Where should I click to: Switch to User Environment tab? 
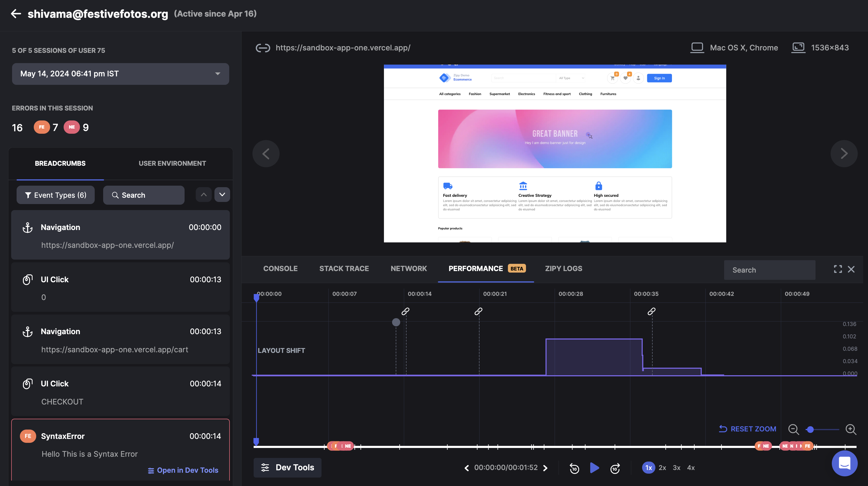coord(172,164)
